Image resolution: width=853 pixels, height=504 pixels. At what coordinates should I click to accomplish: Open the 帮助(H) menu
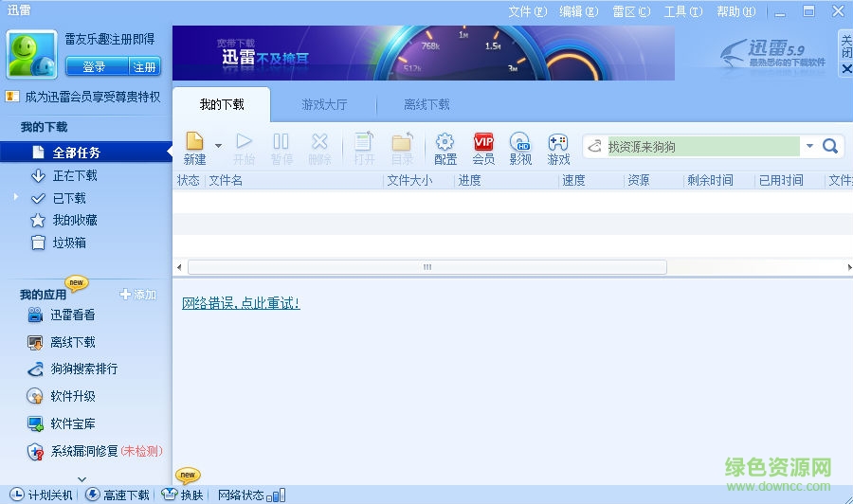pos(736,11)
